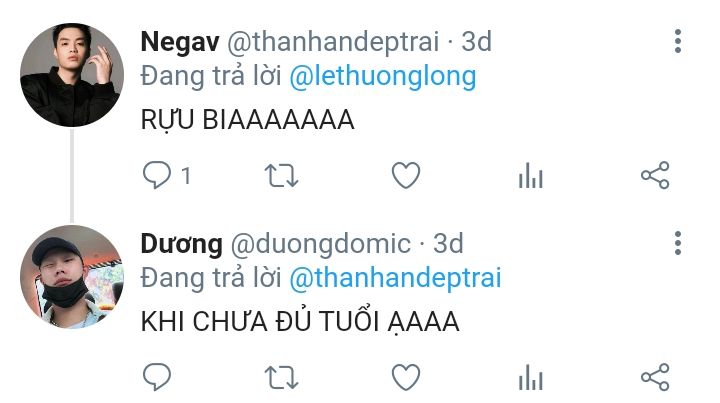Screen dimensions: 720x403
Task: Like Dương's tweet with heart icon
Action: (x=406, y=377)
